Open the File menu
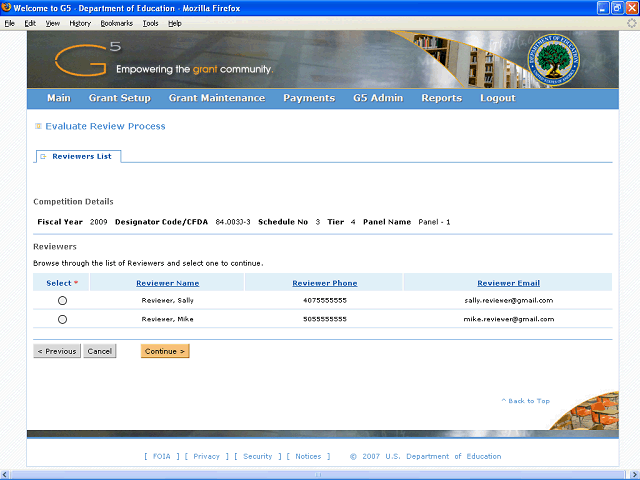 click(x=9, y=23)
